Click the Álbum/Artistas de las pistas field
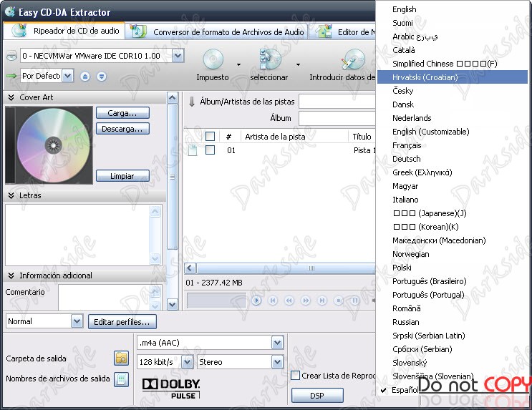Image resolution: width=532 pixels, height=410 pixels. tap(337, 102)
